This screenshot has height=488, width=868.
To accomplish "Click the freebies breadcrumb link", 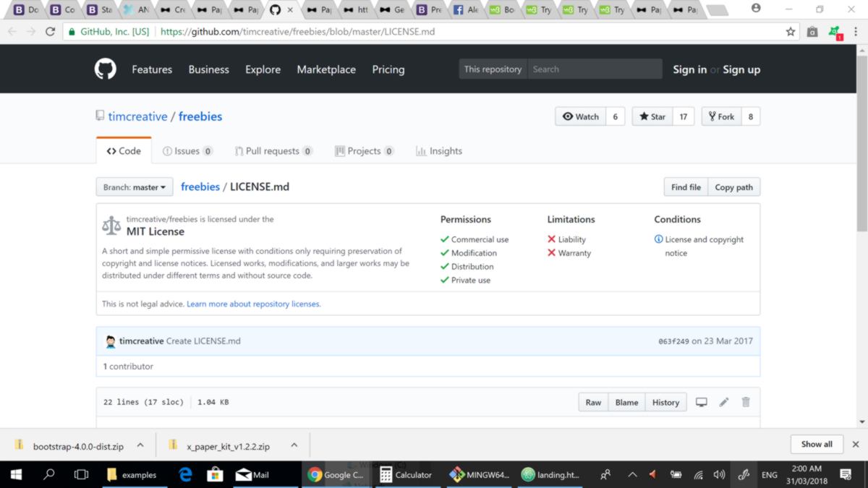I will tap(200, 187).
